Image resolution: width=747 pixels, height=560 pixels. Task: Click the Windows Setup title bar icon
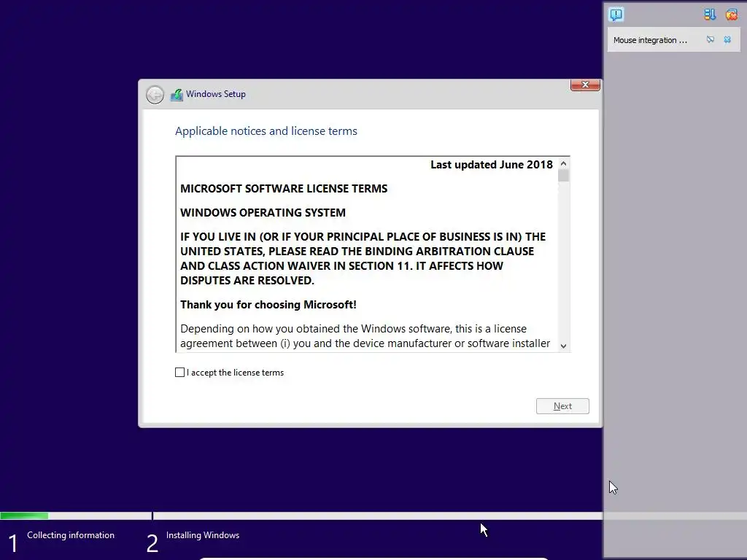[177, 94]
